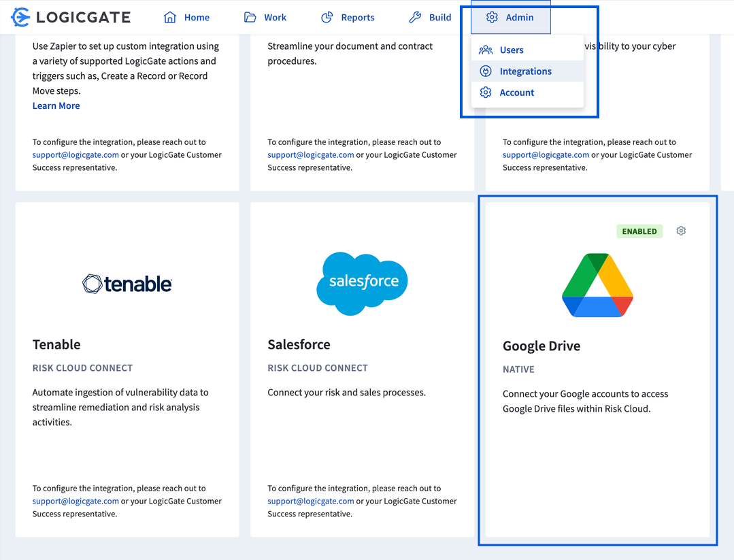Click the Admin gear icon
This screenshot has width=734, height=560.
tap(492, 17)
